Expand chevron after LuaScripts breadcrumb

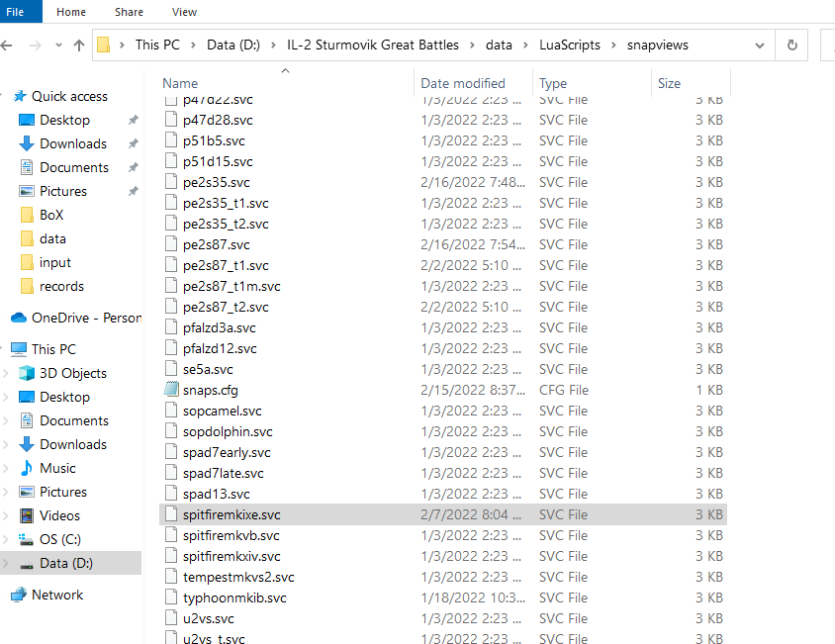pos(613,46)
